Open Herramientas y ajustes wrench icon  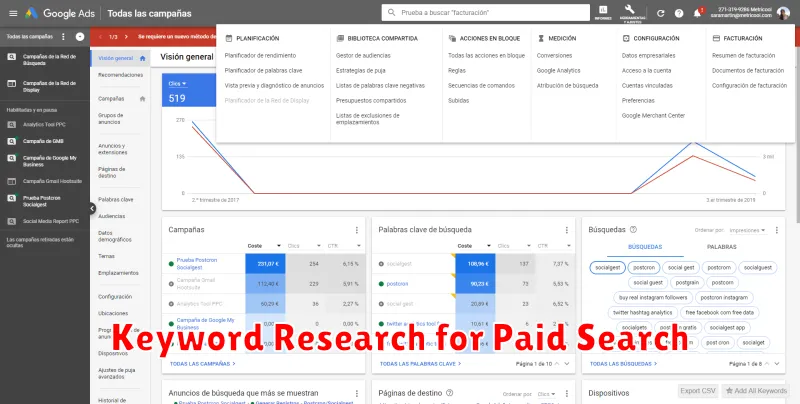tap(632, 13)
